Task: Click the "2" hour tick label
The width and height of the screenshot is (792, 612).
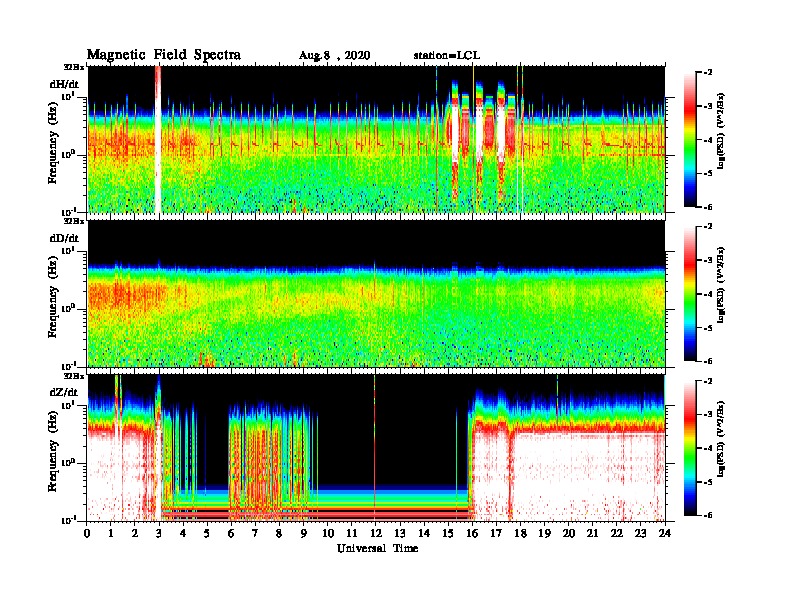Action: 135,533
